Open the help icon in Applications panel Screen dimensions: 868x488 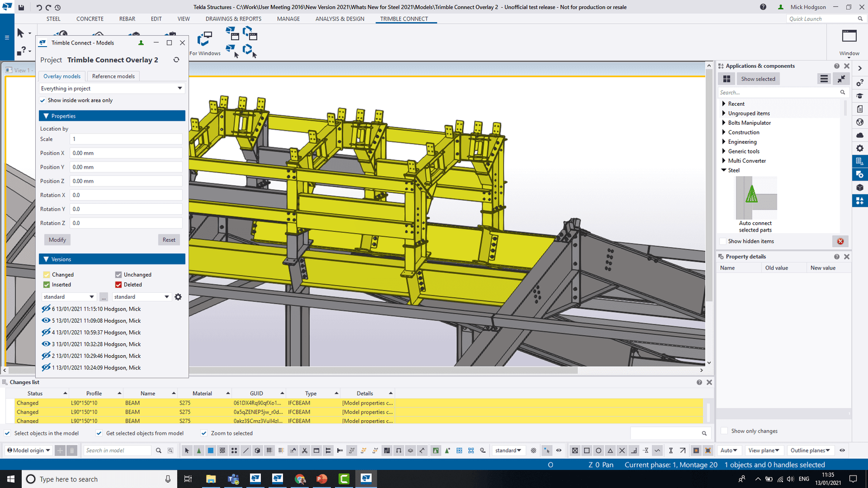pyautogui.click(x=837, y=66)
